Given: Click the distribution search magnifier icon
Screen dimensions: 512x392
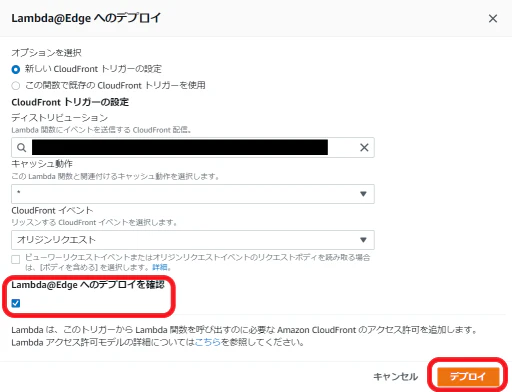Looking at the screenshot, I should tap(22, 147).
